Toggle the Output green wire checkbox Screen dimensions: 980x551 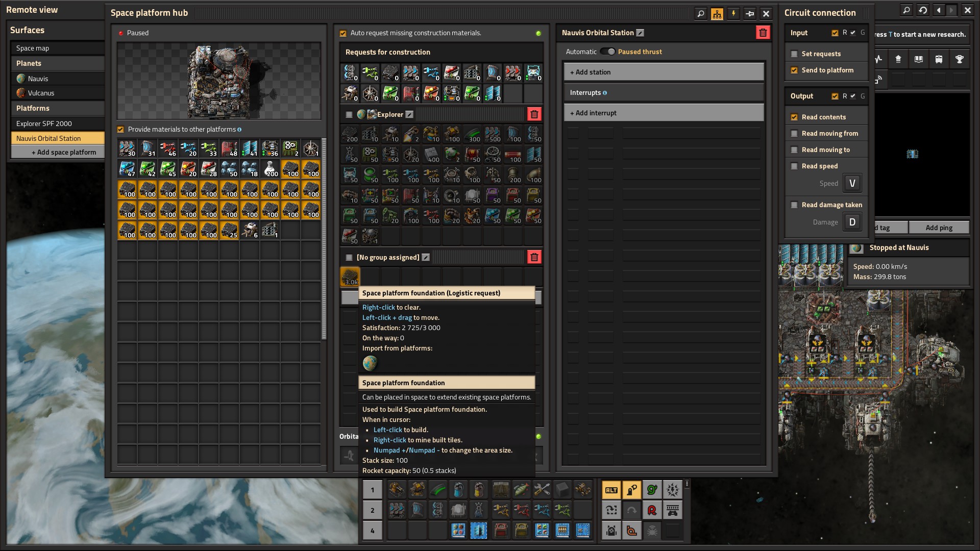pyautogui.click(x=853, y=96)
